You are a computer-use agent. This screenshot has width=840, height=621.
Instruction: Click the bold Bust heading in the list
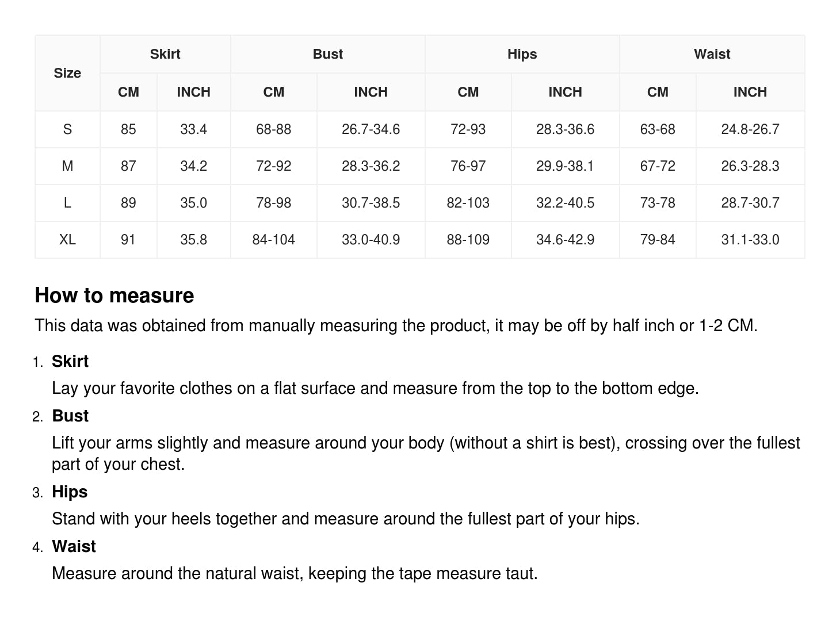point(70,416)
